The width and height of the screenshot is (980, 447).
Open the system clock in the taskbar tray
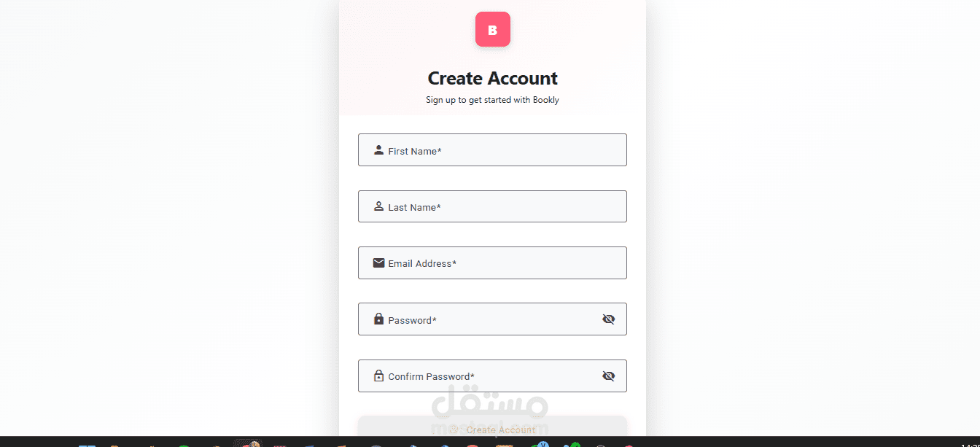971,444
